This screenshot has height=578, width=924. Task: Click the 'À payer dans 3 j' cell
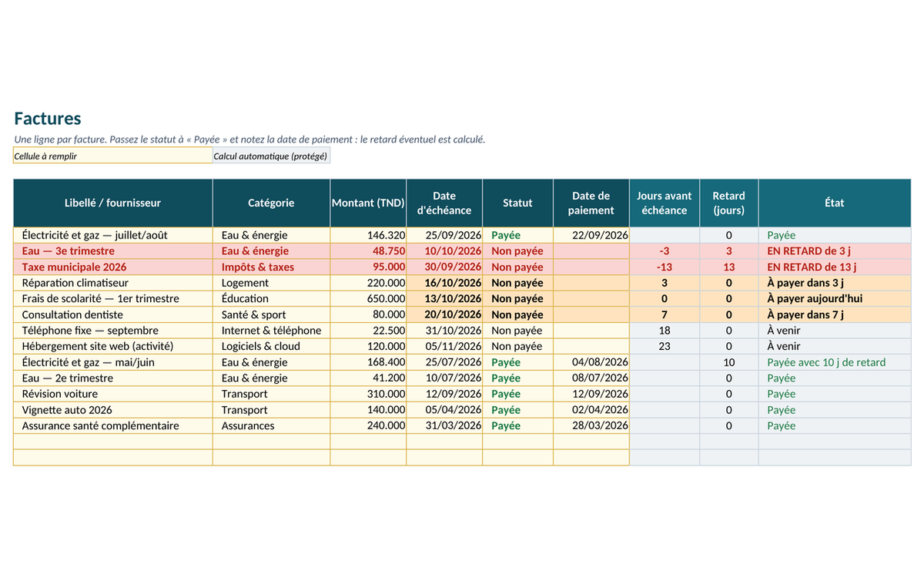coord(835,283)
